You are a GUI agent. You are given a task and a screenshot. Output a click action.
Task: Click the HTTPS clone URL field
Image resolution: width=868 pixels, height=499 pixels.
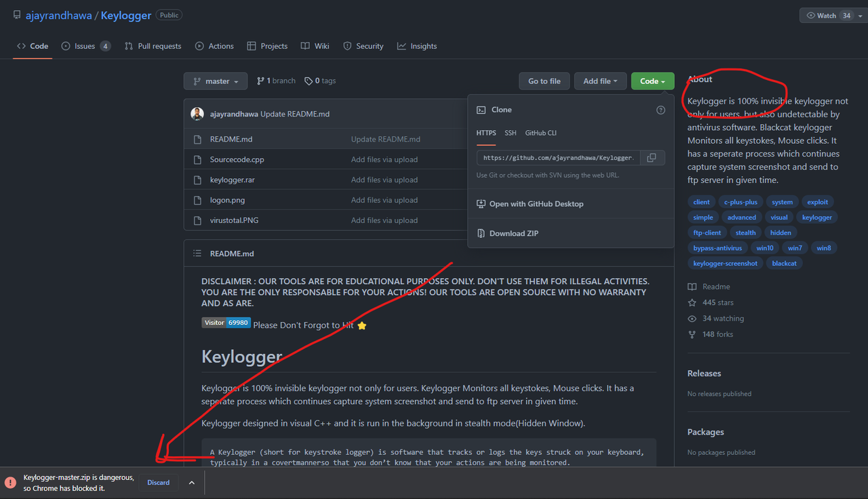557,158
